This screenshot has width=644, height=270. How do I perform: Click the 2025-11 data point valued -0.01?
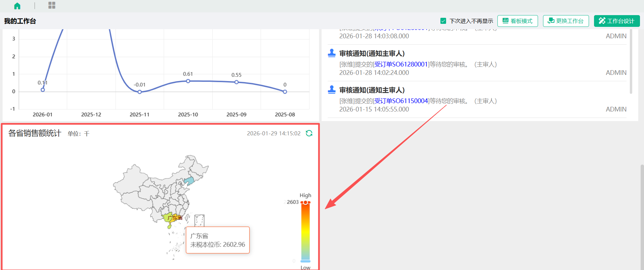140,92
